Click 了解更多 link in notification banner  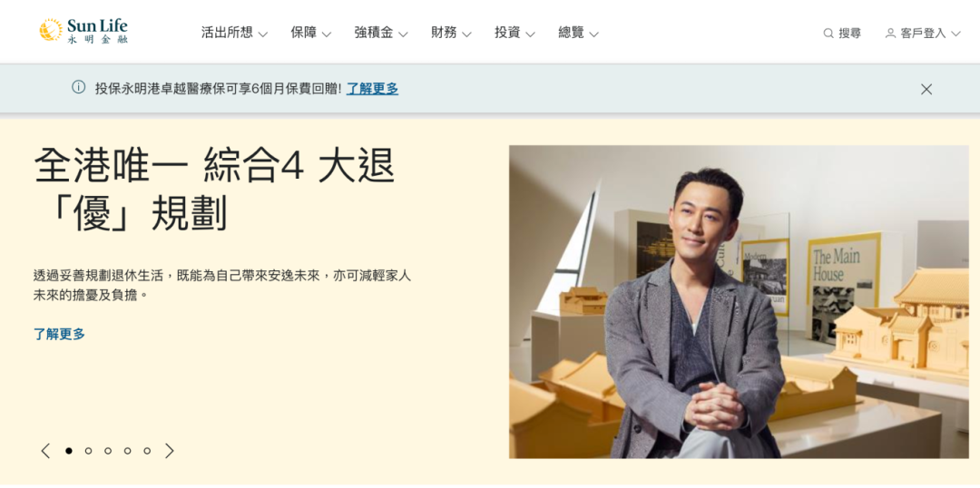coord(373,89)
